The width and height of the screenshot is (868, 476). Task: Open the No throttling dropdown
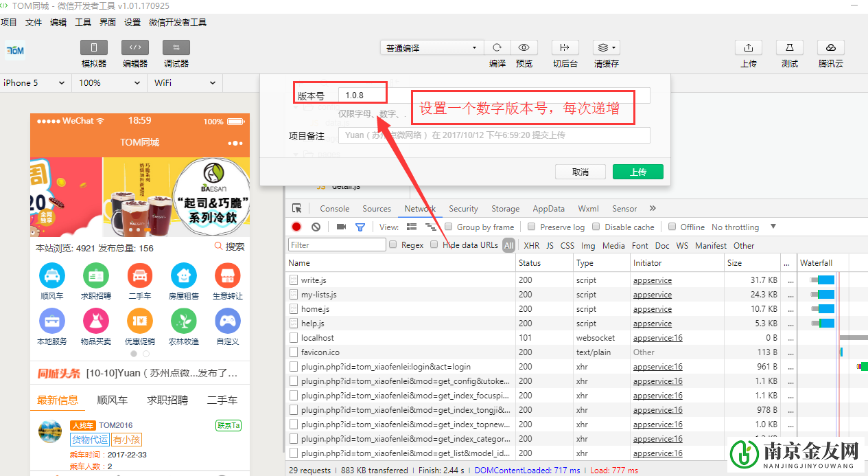coord(741,227)
